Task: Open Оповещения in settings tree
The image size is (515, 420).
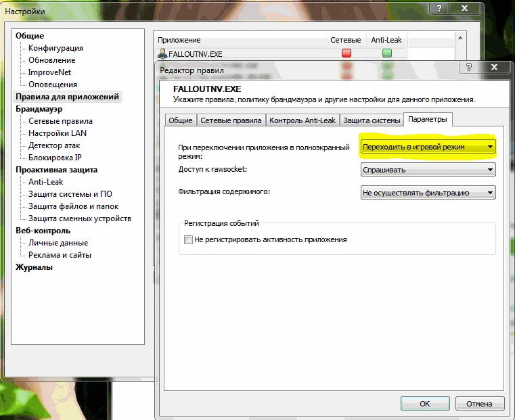Action: coord(53,85)
